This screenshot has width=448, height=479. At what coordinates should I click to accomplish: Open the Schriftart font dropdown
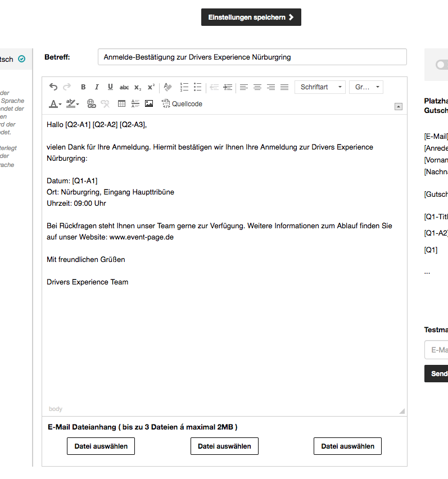pos(320,87)
